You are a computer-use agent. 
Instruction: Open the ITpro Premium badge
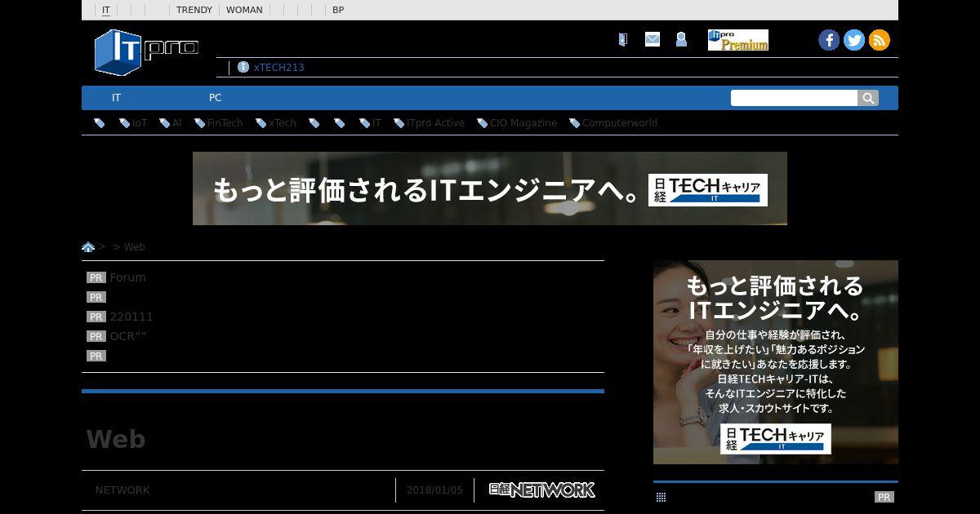[738, 40]
